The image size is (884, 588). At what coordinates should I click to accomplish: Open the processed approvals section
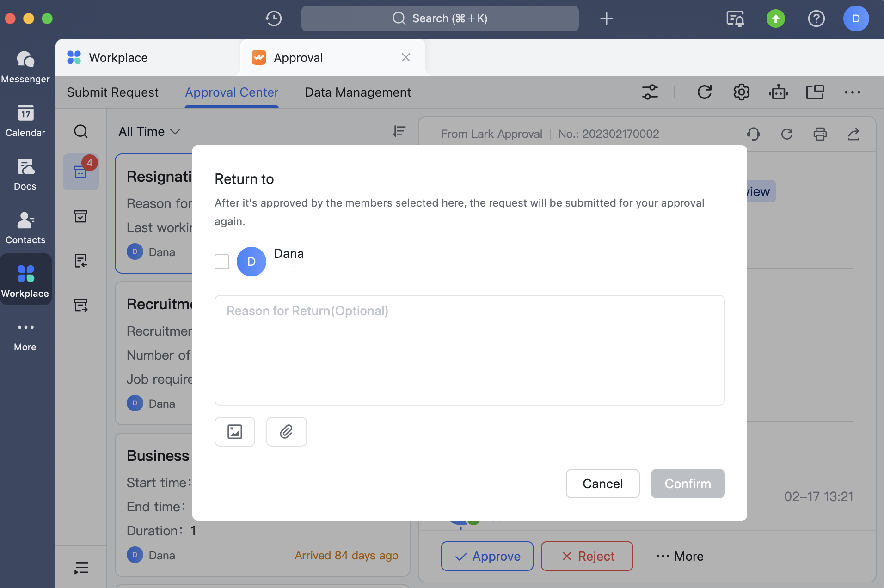coord(81,216)
